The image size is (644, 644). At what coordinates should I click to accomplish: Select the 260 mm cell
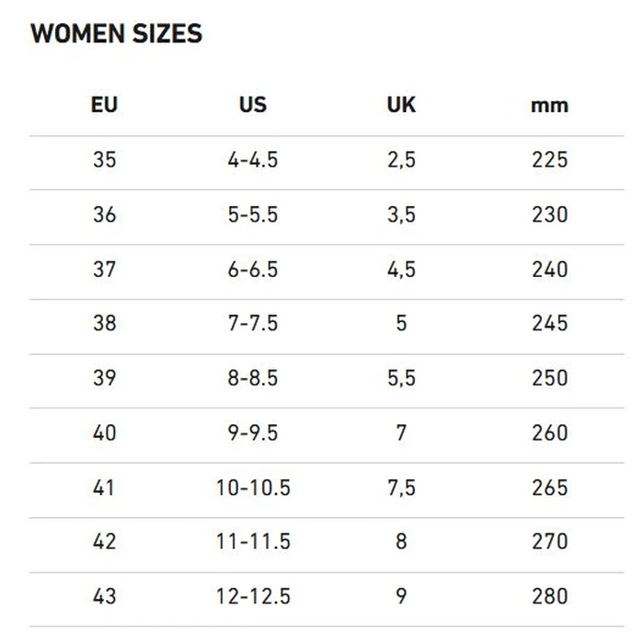(x=549, y=432)
